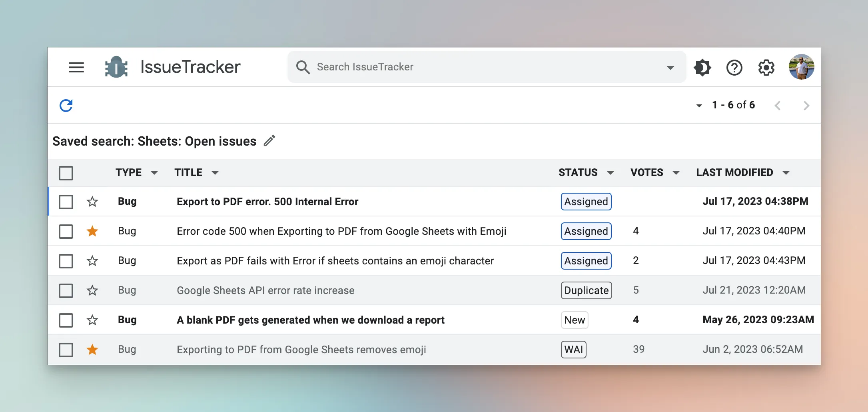Open the hamburger navigation menu

76,67
